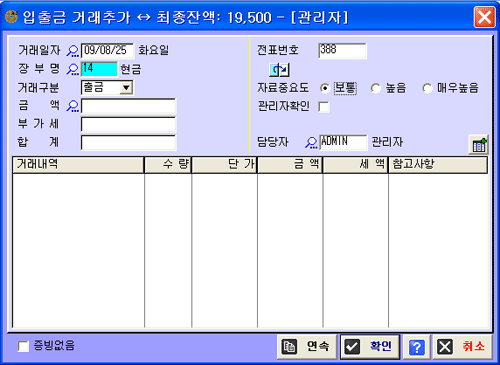Click the 거래내역 column header
The height and width of the screenshot is (365, 500).
pos(78,165)
